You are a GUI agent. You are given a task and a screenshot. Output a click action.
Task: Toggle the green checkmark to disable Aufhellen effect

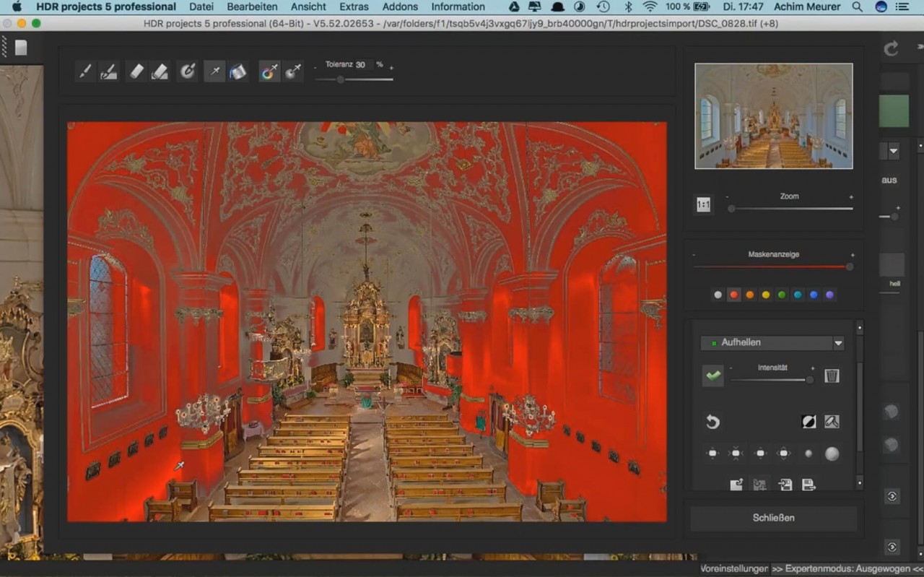pyautogui.click(x=712, y=376)
